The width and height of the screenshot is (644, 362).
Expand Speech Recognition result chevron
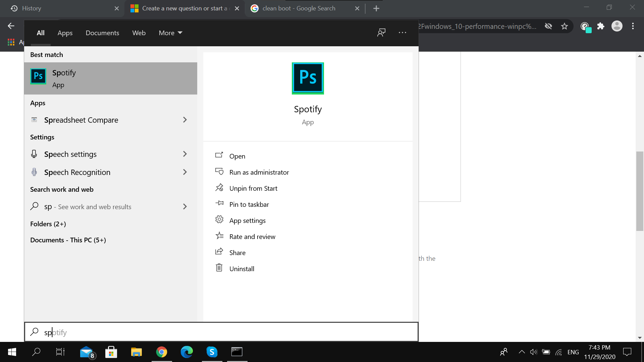click(185, 172)
